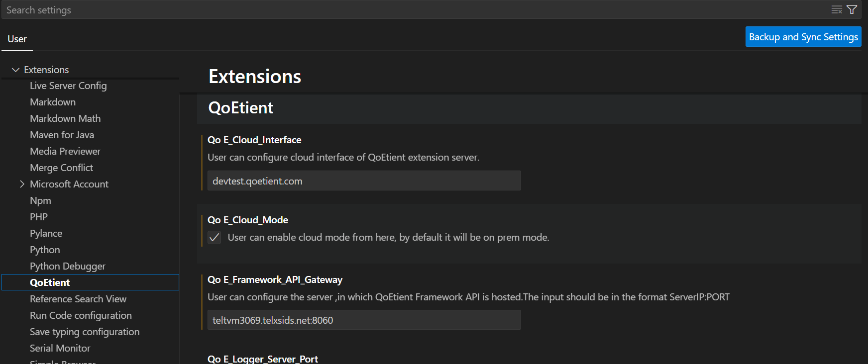
Task: Click the Qo E_Cloud_Mode setting title
Action: pos(248,220)
